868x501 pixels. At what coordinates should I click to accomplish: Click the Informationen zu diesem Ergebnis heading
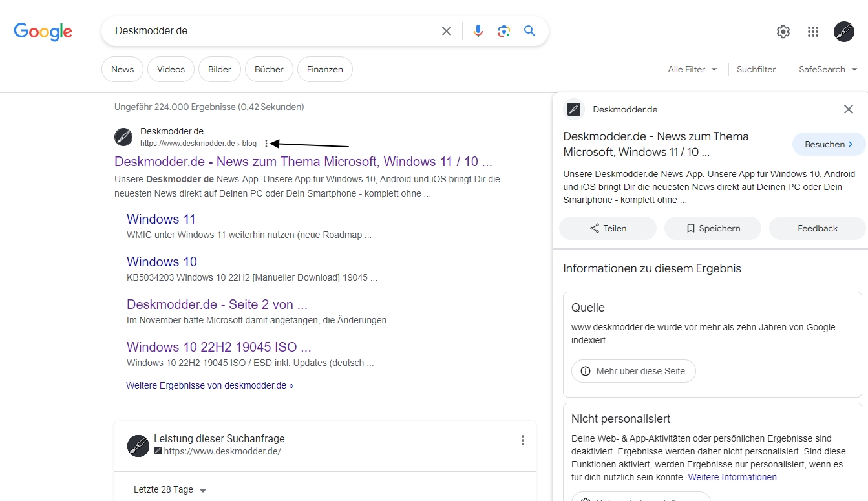[x=652, y=268]
